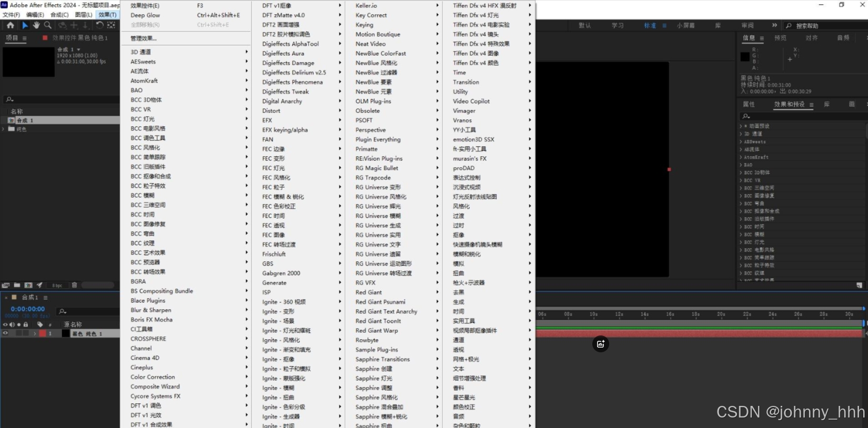Expand the AtomKraft effects category
This screenshot has height=428, width=868.
[741, 157]
